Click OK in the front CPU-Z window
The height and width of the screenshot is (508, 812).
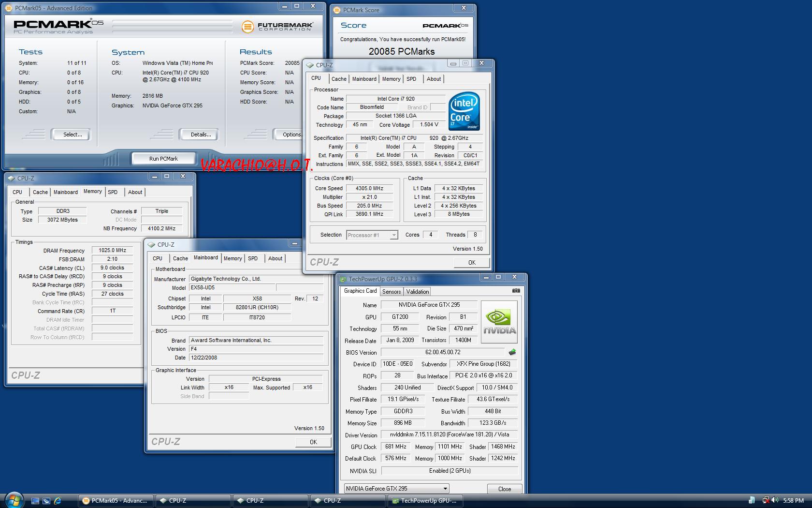point(472,263)
